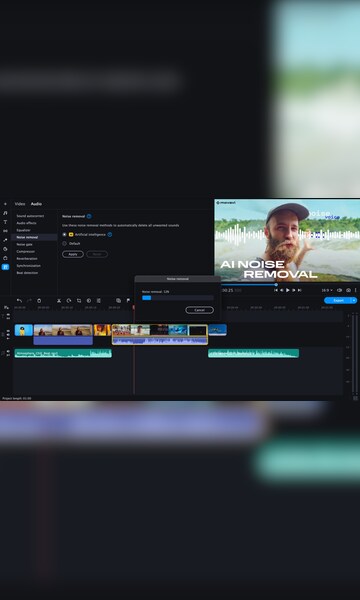Click Cancel in Noise removal dialog

point(199,310)
